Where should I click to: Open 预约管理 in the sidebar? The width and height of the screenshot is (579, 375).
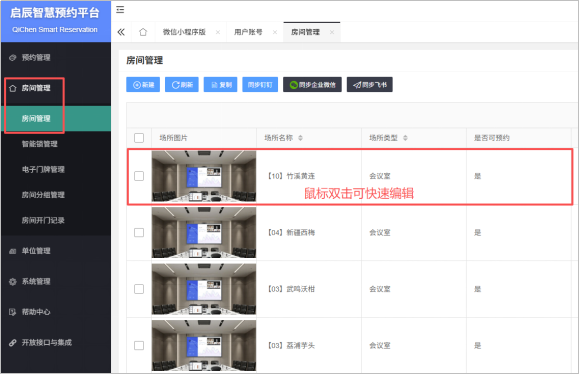[x=55, y=58]
